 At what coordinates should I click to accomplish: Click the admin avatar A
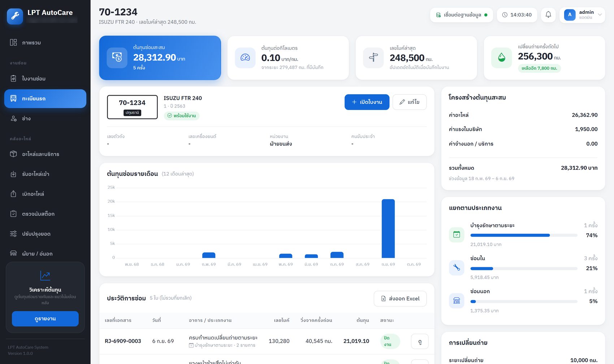pos(570,15)
